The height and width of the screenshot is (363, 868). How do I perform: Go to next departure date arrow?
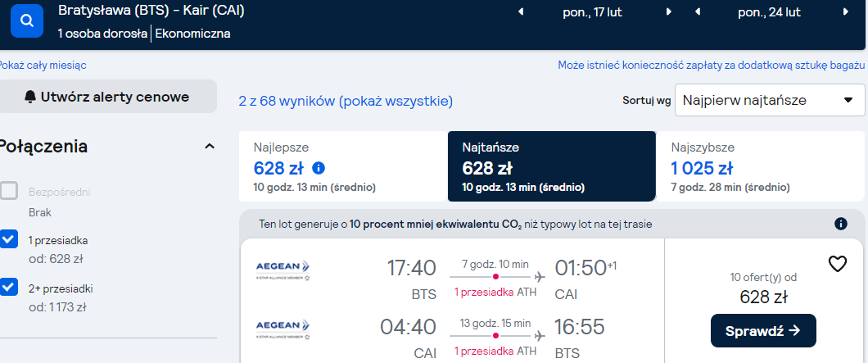[x=669, y=12]
